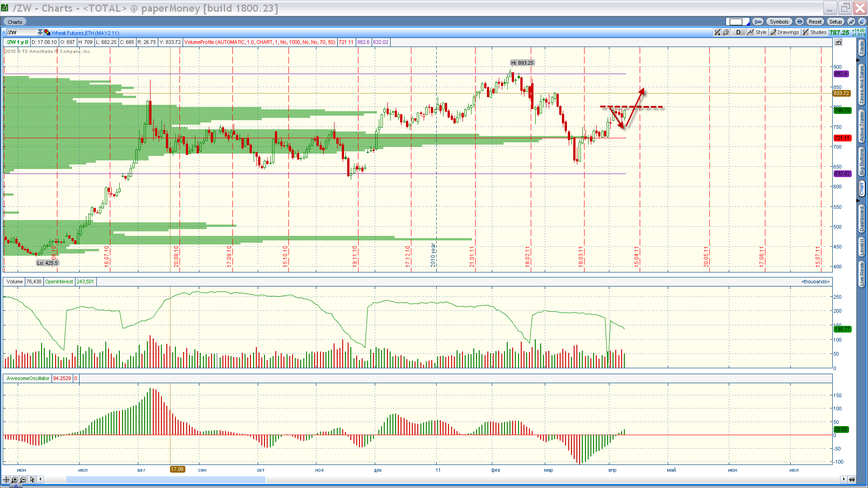This screenshot has width=868, height=488.
Task: Click the symbol link icon next to ZW
Action: click(47, 33)
